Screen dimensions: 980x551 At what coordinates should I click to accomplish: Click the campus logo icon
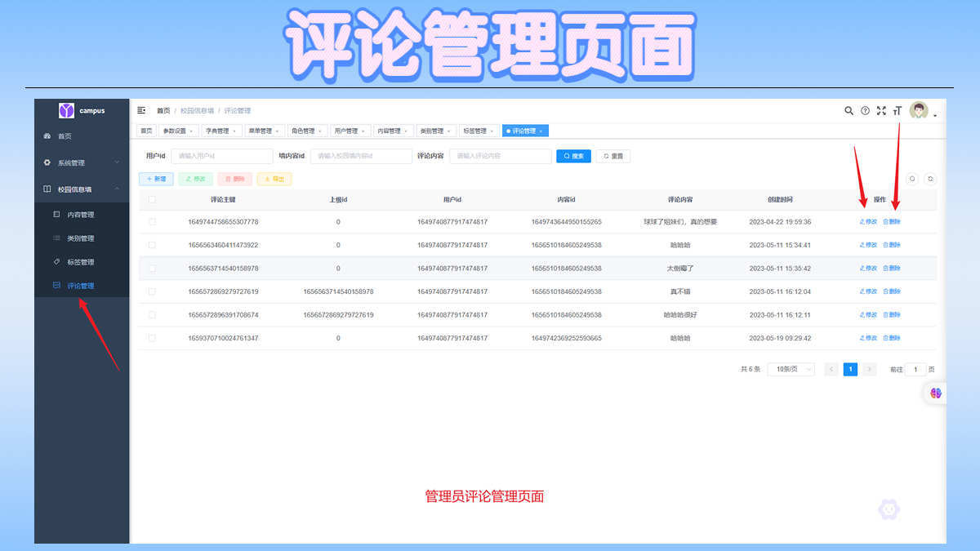66,110
